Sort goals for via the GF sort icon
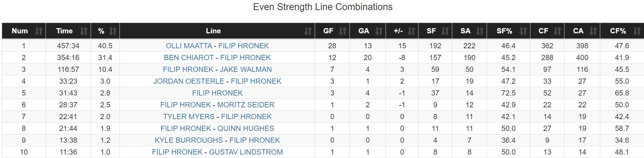This screenshot has height=158, width=644. [x=342, y=31]
